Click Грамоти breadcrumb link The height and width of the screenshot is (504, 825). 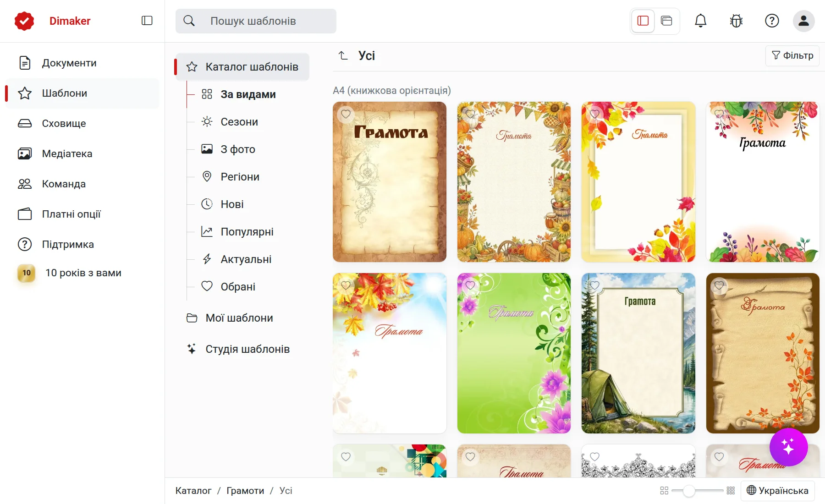(x=245, y=491)
